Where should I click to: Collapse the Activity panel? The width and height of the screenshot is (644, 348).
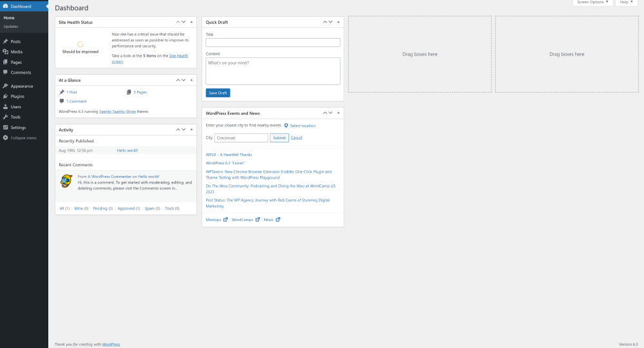click(x=191, y=130)
